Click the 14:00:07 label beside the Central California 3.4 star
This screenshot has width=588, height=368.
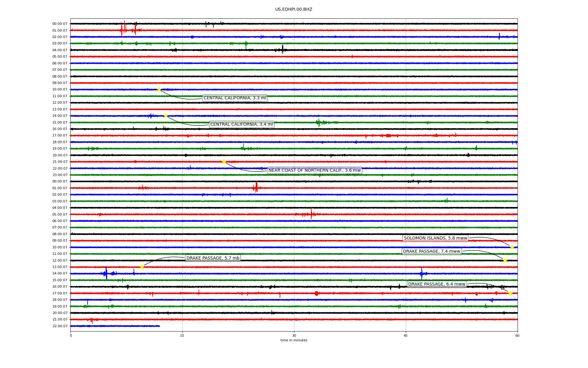point(60,116)
